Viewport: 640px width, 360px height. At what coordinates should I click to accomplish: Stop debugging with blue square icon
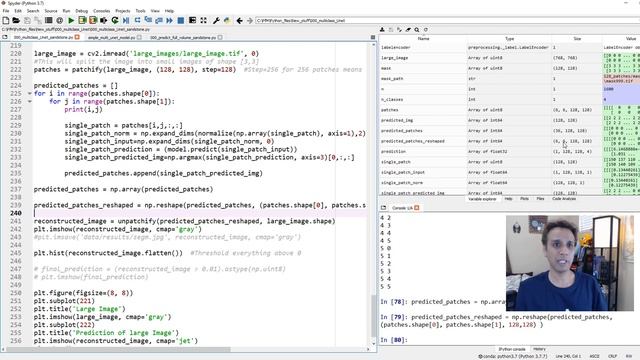[181, 20]
